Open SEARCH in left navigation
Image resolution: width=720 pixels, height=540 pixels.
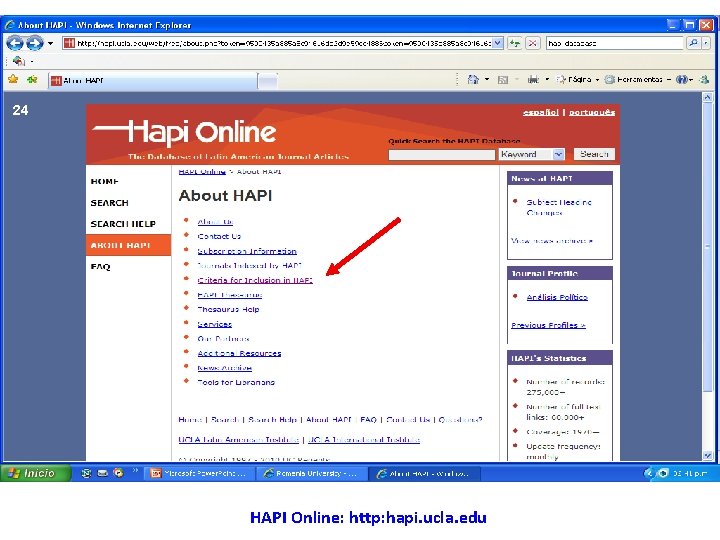tap(109, 203)
